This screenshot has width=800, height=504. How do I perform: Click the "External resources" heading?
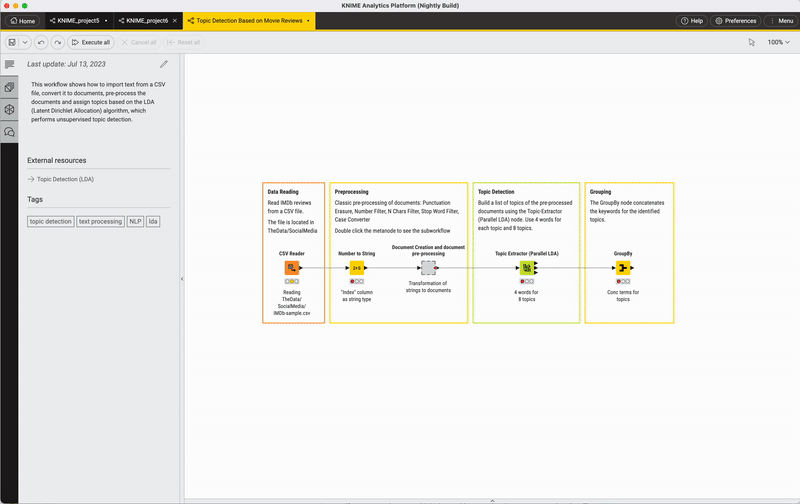[x=57, y=160]
